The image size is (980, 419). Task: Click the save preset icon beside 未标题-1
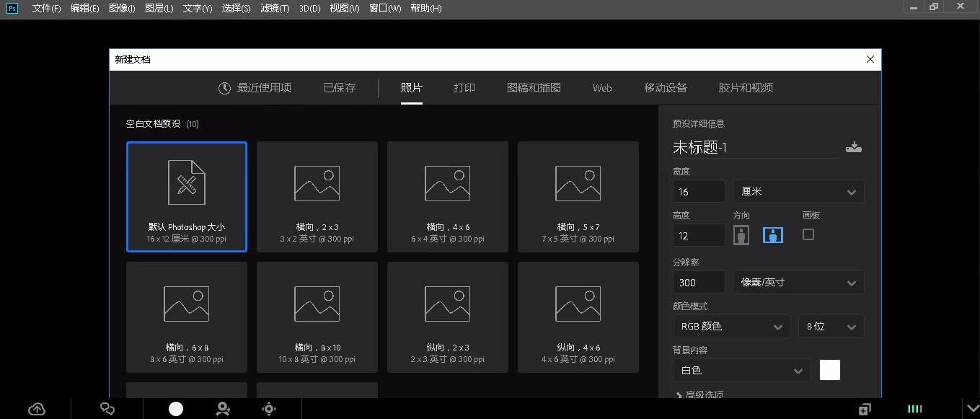pos(854,147)
